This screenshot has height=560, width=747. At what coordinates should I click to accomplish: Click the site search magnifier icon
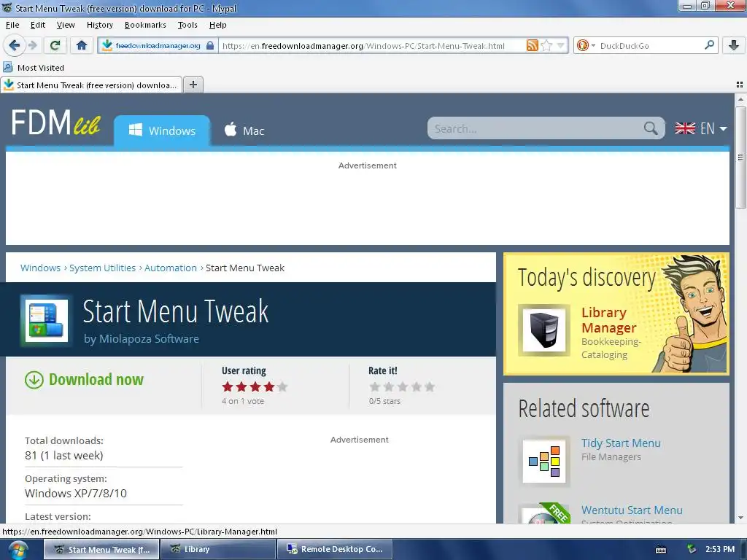pos(651,128)
